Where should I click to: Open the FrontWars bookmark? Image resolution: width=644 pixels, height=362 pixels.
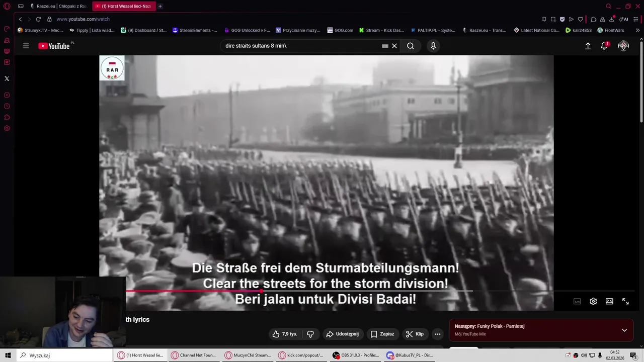(x=611, y=30)
